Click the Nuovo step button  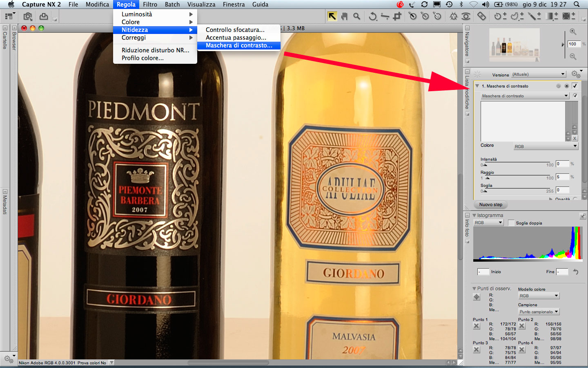coord(491,204)
